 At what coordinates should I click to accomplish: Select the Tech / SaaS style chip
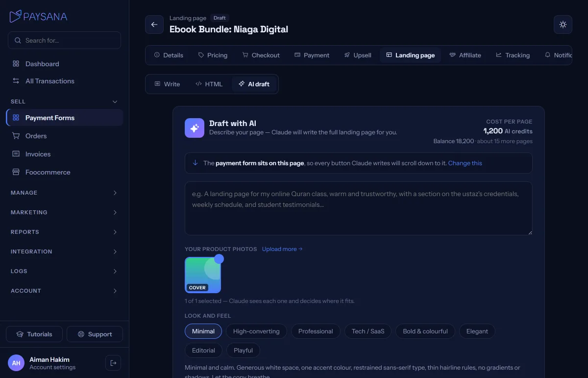point(368,331)
